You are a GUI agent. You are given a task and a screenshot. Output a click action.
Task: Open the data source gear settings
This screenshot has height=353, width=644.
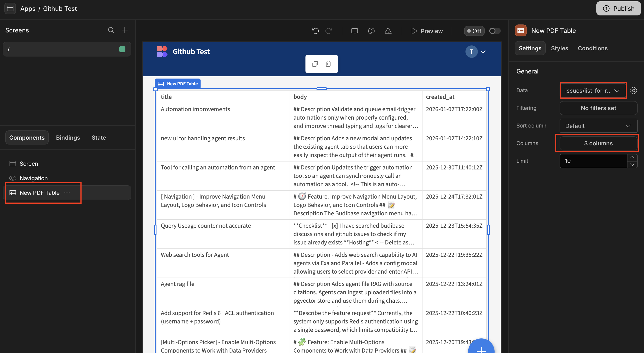[x=633, y=90]
